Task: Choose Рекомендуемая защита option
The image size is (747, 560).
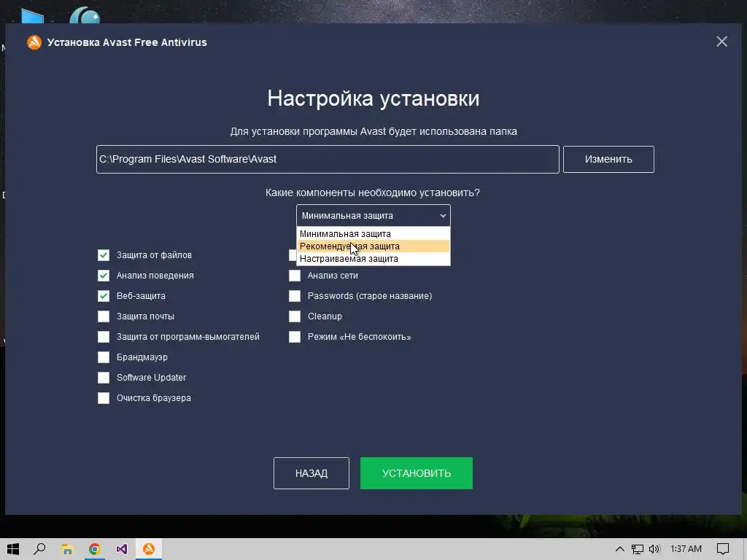Action: tap(373, 246)
